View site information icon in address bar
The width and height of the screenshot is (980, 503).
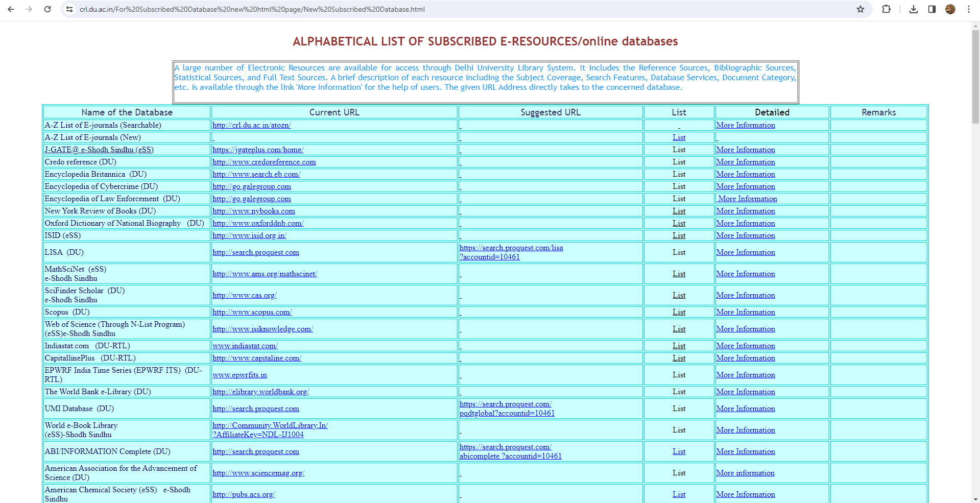[x=69, y=9]
